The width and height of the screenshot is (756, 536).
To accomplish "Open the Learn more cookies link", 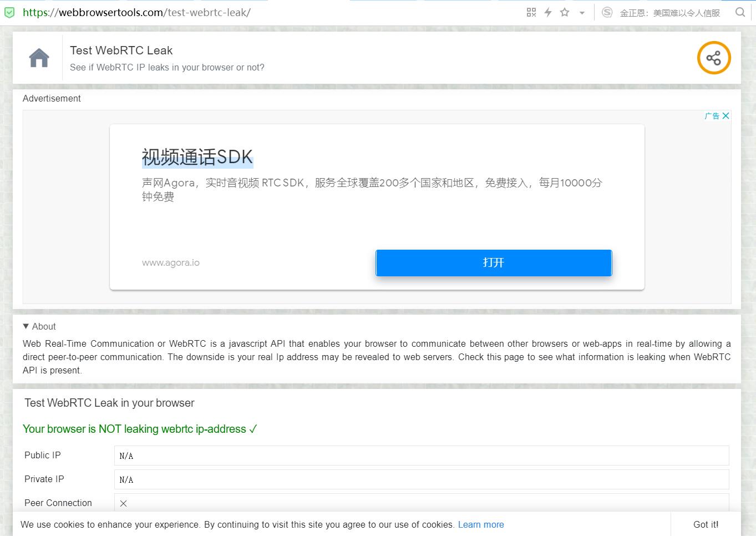I will click(480, 524).
